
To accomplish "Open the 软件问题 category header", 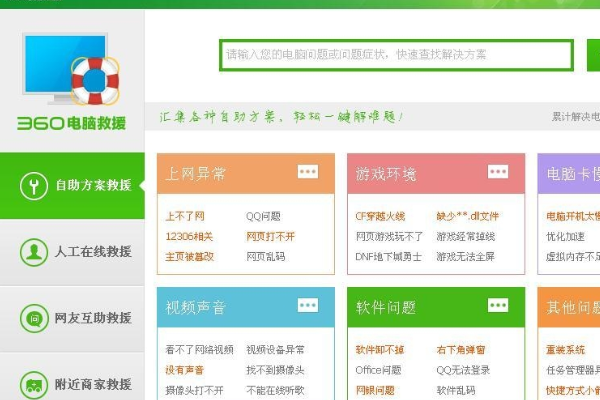I will coord(436,307).
